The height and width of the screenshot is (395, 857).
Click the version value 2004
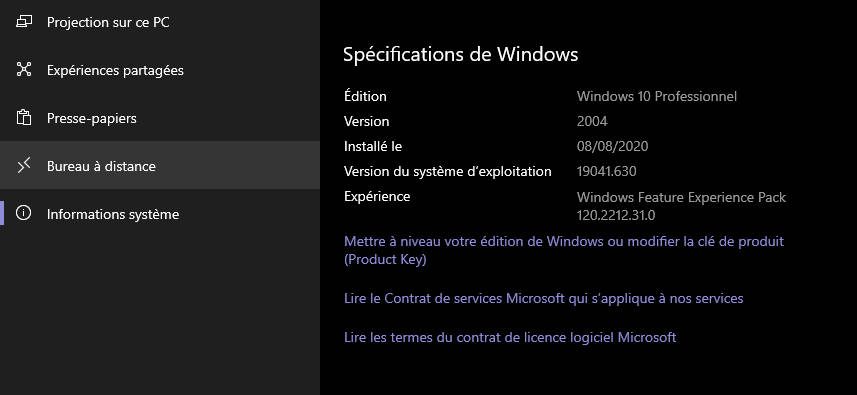[592, 121]
